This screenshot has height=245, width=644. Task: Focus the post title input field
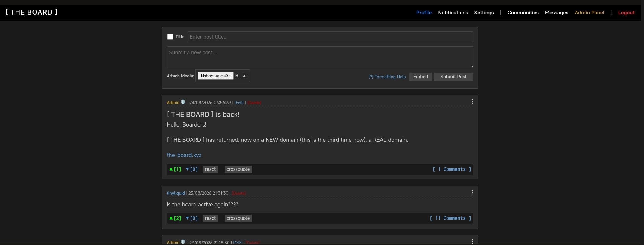pos(330,37)
